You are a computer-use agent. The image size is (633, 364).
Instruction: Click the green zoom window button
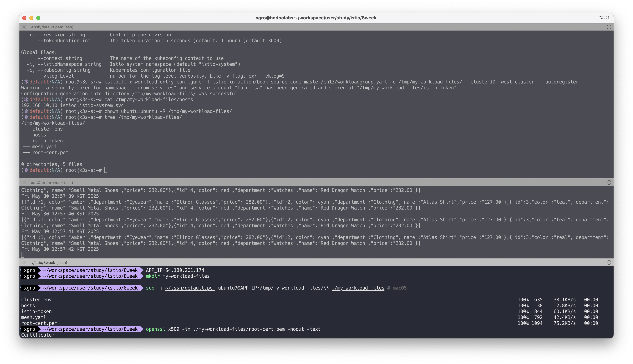(x=38, y=18)
